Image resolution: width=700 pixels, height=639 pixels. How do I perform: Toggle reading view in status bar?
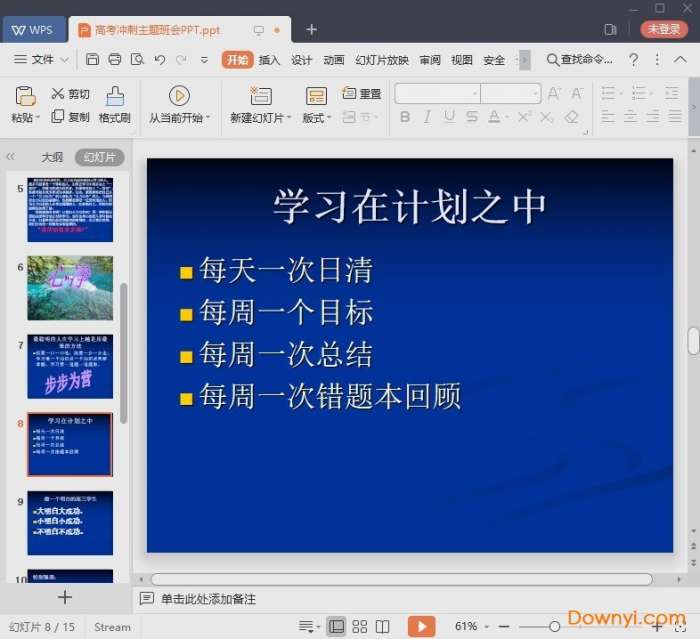click(382, 627)
